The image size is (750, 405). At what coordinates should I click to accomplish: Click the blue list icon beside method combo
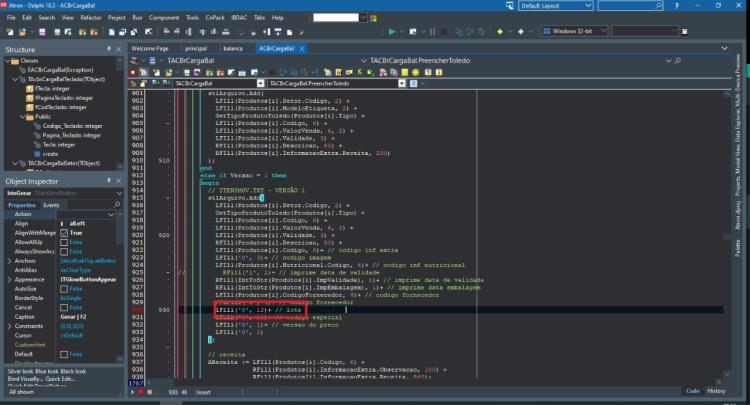pyautogui.click(x=413, y=83)
